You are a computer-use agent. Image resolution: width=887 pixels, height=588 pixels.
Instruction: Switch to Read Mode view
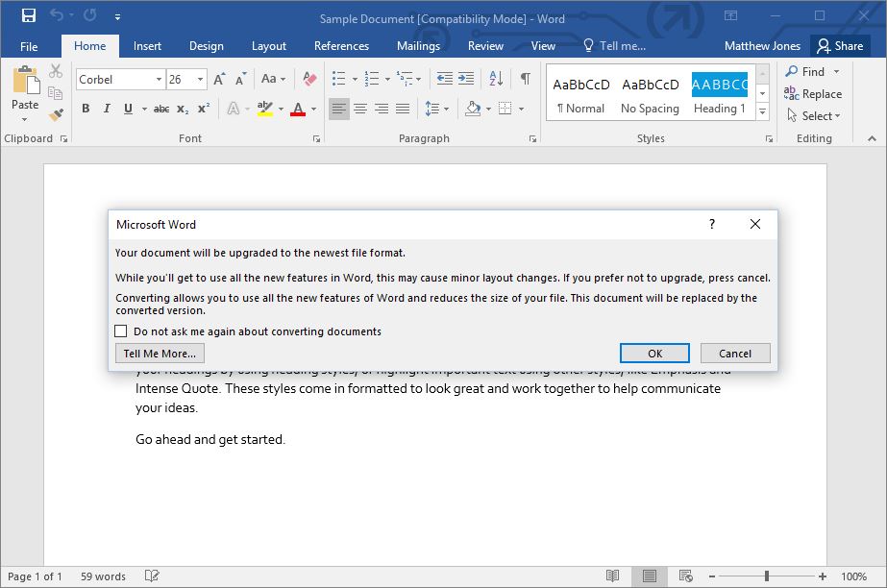[x=613, y=576]
